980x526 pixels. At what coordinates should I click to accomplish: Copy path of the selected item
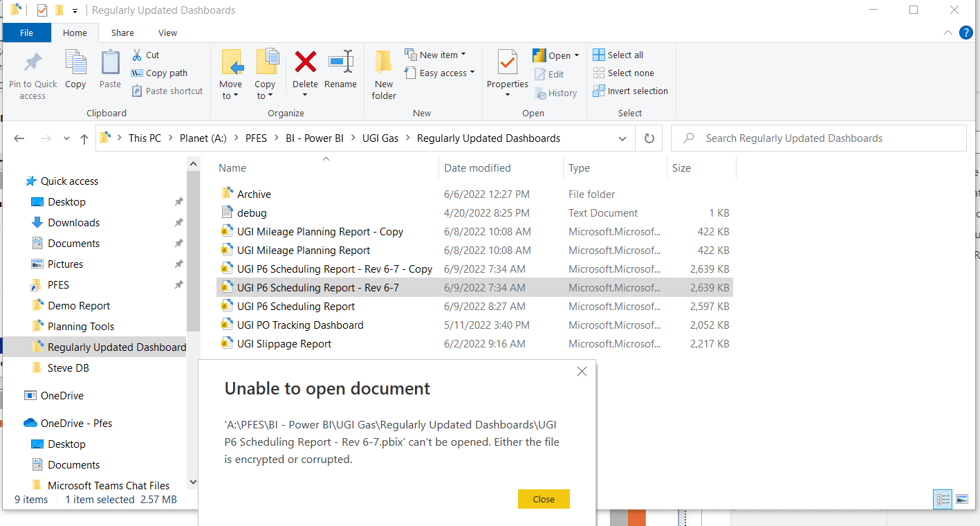coord(164,73)
